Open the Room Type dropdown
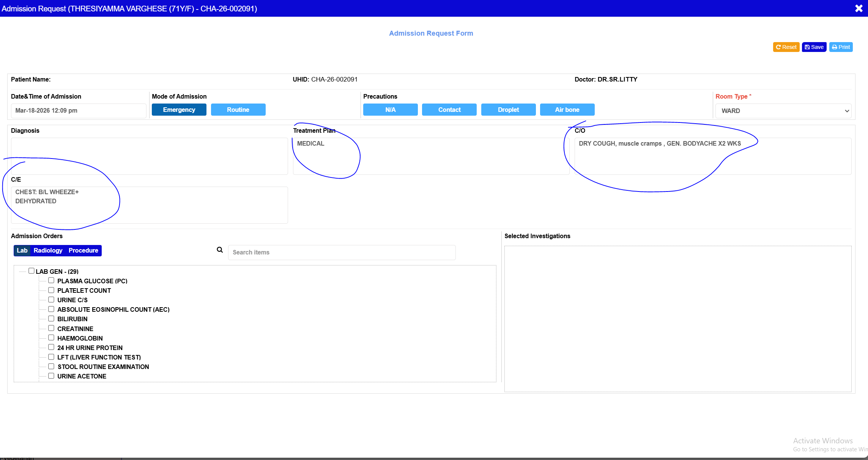Image resolution: width=868 pixels, height=460 pixels. pos(783,111)
